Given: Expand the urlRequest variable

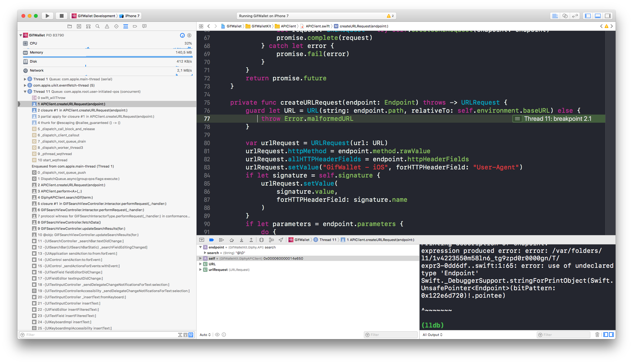Looking at the screenshot, I should [x=200, y=270].
